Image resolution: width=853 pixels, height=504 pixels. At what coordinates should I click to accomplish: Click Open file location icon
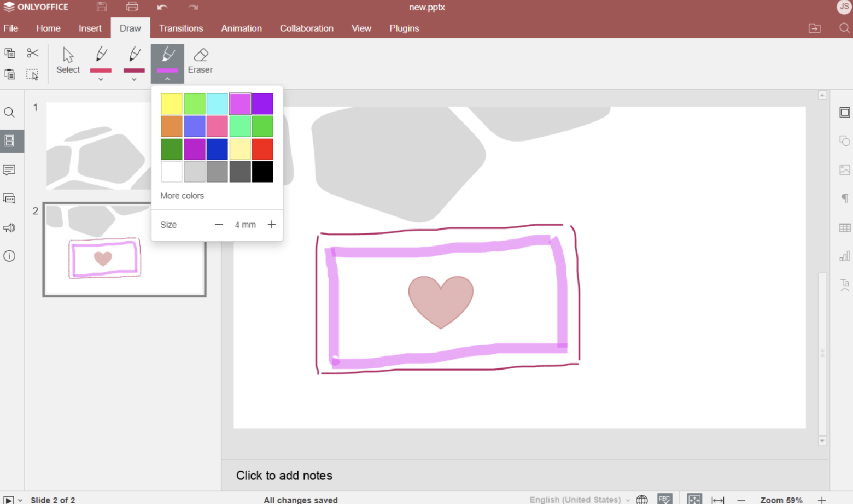815,28
